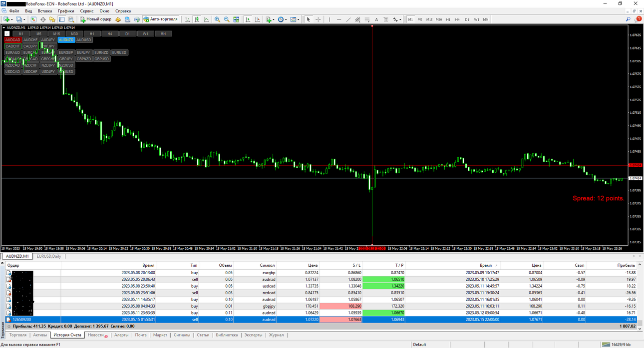Switch to the EURUSD,Daily chart tab
The height and width of the screenshot is (348, 644).
pyautogui.click(x=49, y=256)
